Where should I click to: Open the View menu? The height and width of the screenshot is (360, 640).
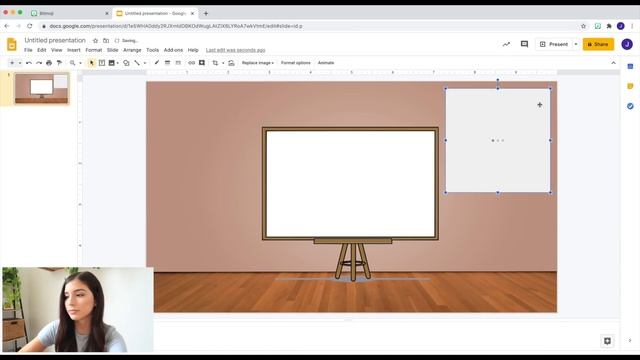[56, 50]
